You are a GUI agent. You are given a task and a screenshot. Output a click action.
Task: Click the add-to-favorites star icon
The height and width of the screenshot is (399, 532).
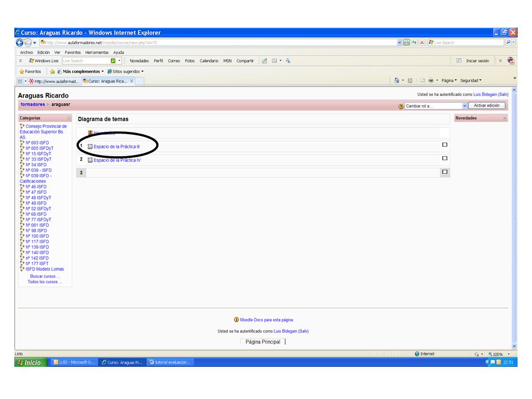[52, 71]
